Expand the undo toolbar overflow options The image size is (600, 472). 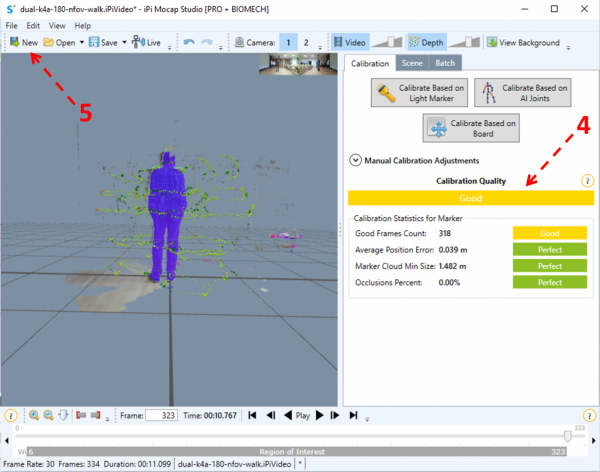pyautogui.click(x=220, y=47)
